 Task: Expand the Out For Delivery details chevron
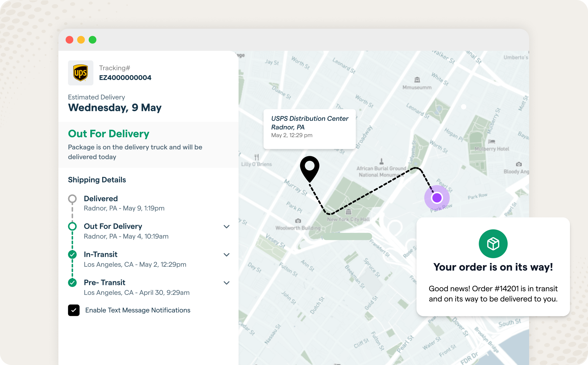227,227
